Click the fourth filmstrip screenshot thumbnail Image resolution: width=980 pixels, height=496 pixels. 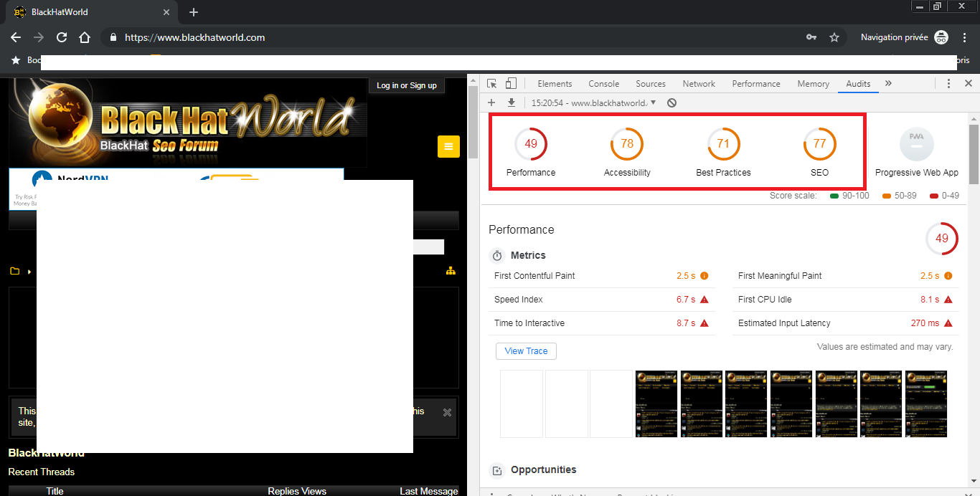(x=656, y=404)
